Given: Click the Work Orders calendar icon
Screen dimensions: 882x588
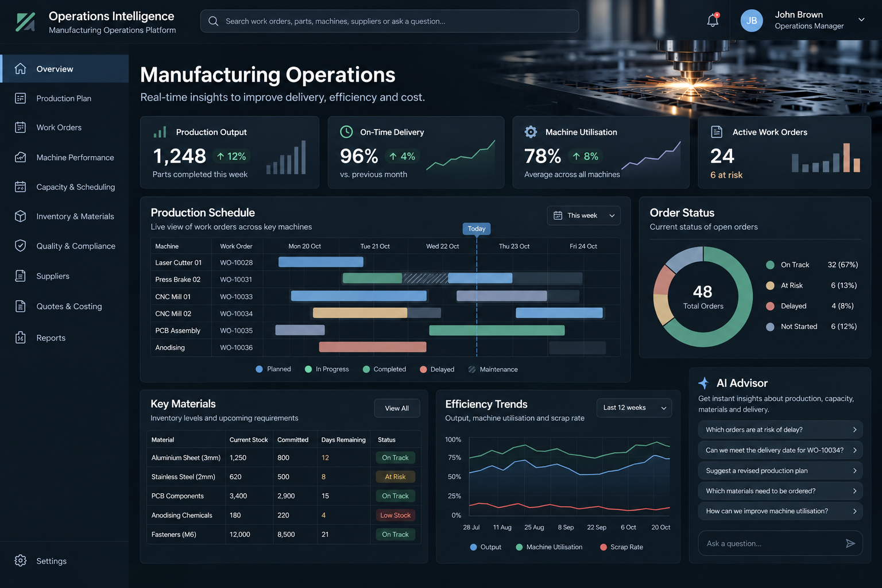Looking at the screenshot, I should pos(21,127).
